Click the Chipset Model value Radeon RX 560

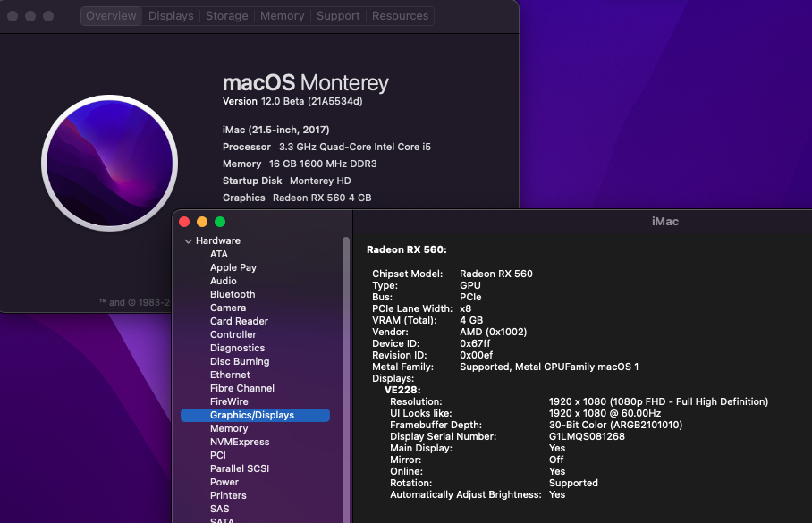coord(496,274)
